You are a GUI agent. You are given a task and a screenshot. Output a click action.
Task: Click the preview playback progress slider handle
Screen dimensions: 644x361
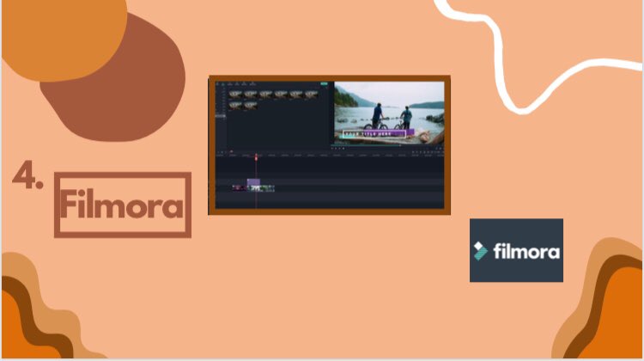pyautogui.click(x=400, y=145)
